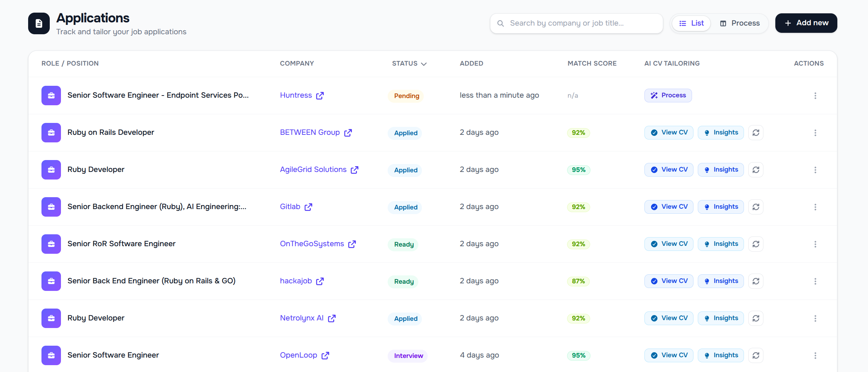Image resolution: width=868 pixels, height=372 pixels.
Task: Click refresh icon in Gitlab row
Action: [x=756, y=207]
